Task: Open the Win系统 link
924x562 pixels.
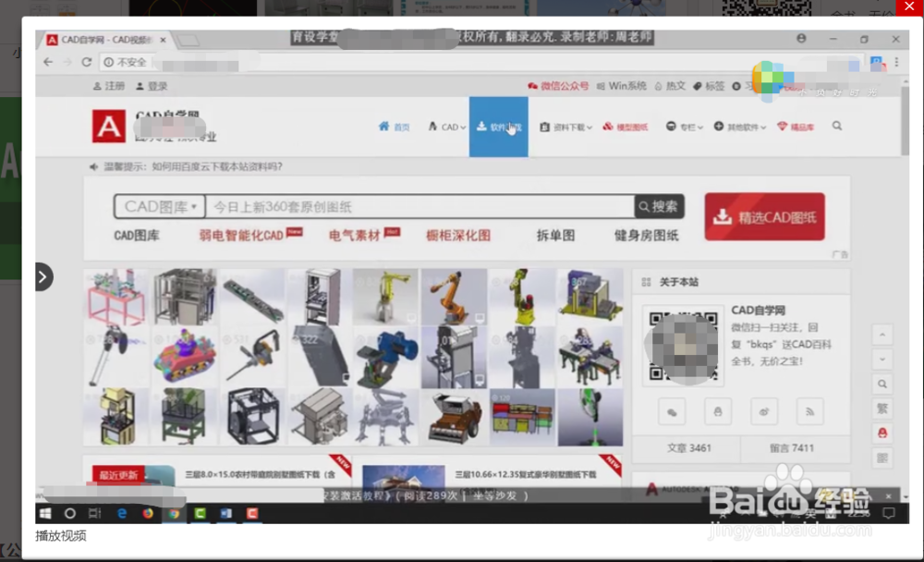Action: (622, 86)
